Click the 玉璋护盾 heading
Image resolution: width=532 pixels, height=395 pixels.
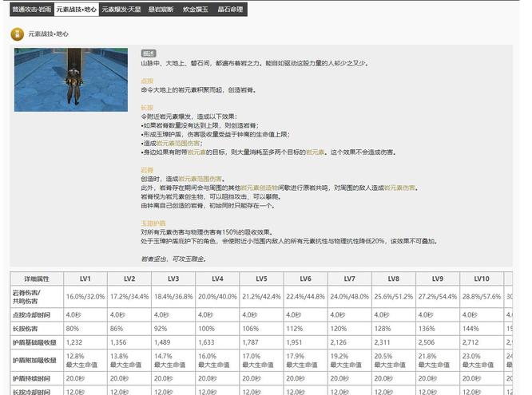[x=153, y=223]
